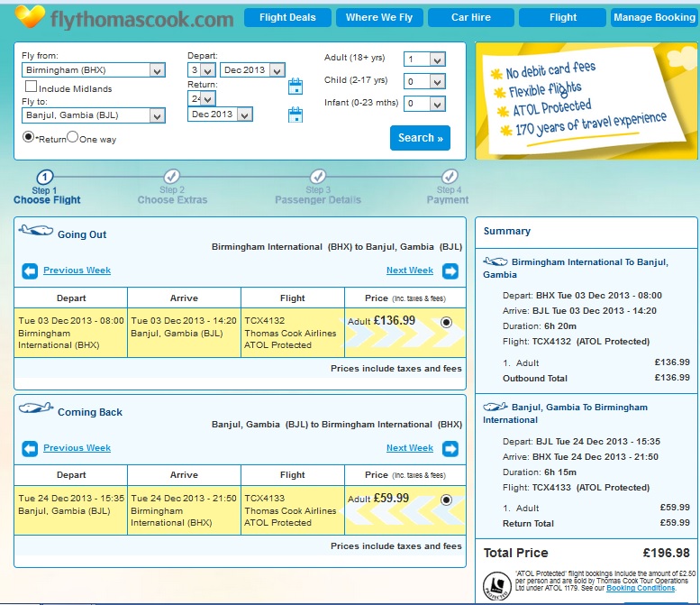Click the Step 3 Passenger Details progress marker
The image size is (700, 605).
coord(318,176)
